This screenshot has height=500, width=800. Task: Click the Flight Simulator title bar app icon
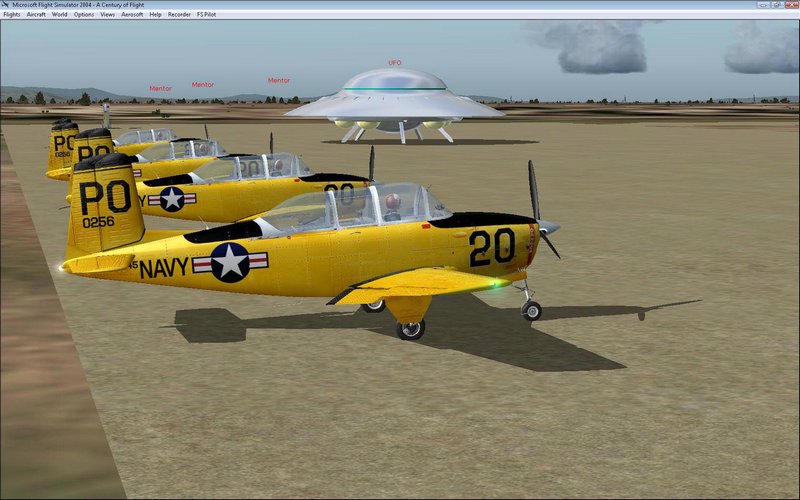click(x=5, y=5)
